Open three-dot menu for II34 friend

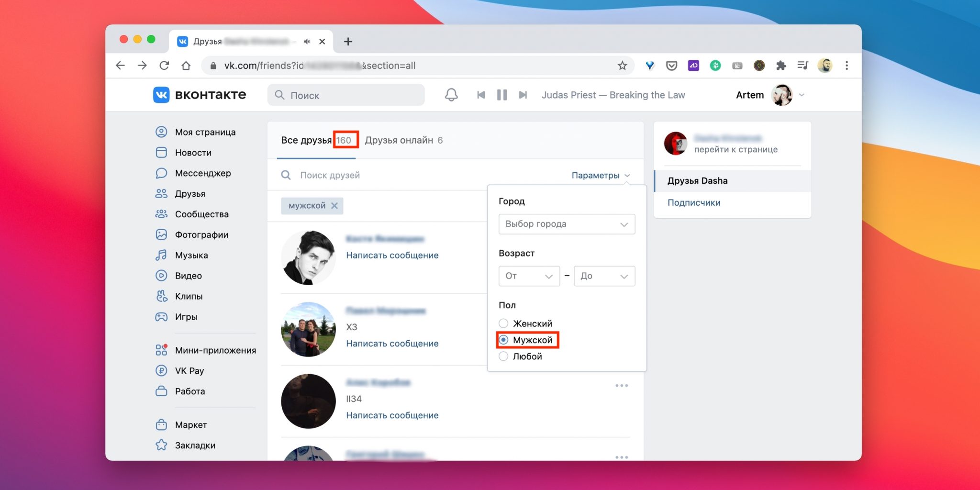point(622,385)
